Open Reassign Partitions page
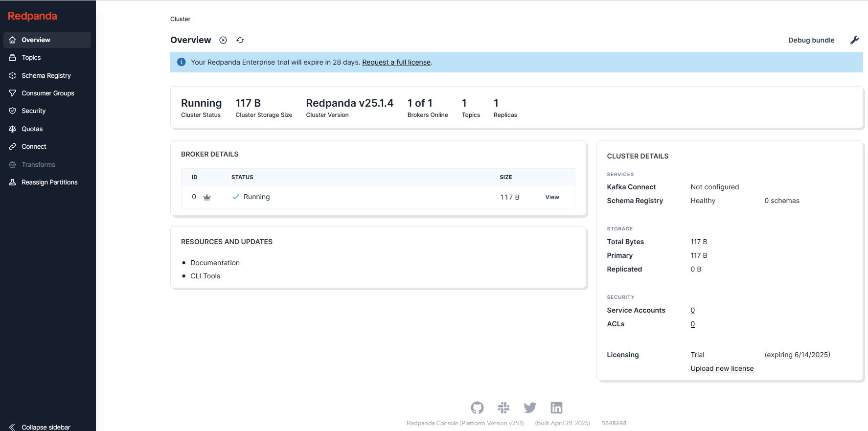 pos(47,182)
